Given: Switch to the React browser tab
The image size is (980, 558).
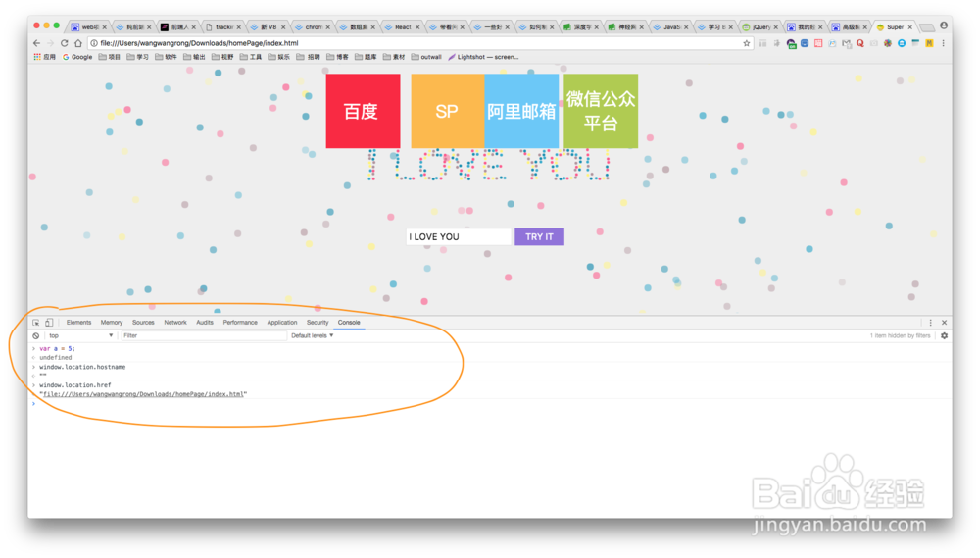Looking at the screenshot, I should (402, 26).
